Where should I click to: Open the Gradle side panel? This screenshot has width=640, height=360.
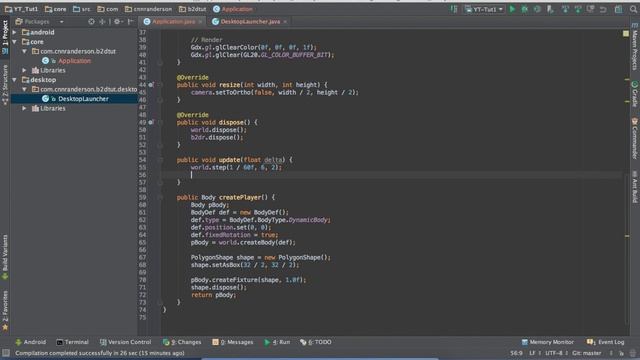pyautogui.click(x=635, y=94)
